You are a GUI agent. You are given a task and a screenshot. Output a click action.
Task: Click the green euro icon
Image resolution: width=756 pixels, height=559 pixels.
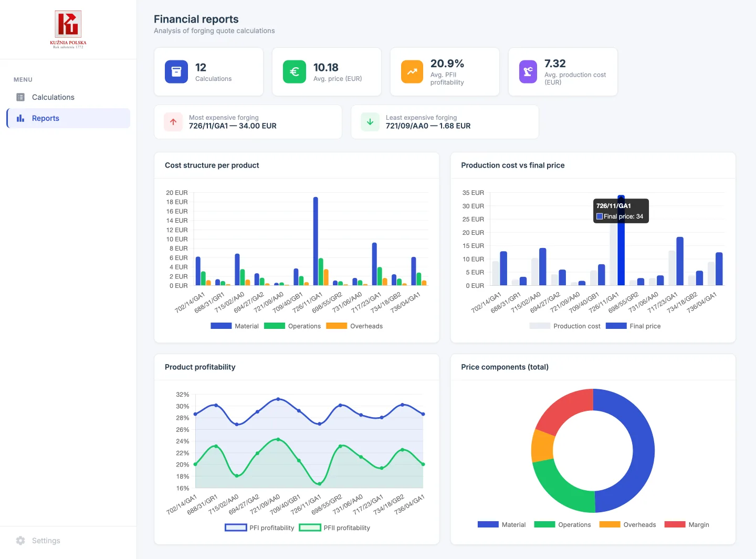[x=295, y=72]
